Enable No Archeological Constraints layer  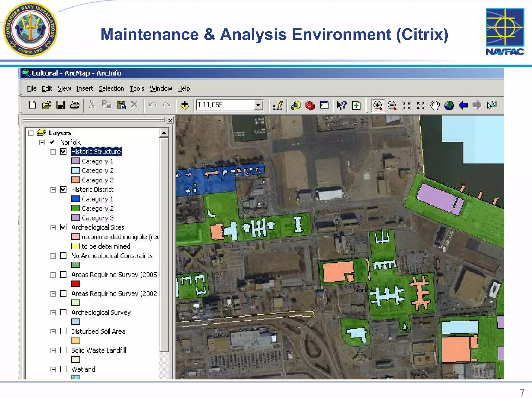click(63, 255)
